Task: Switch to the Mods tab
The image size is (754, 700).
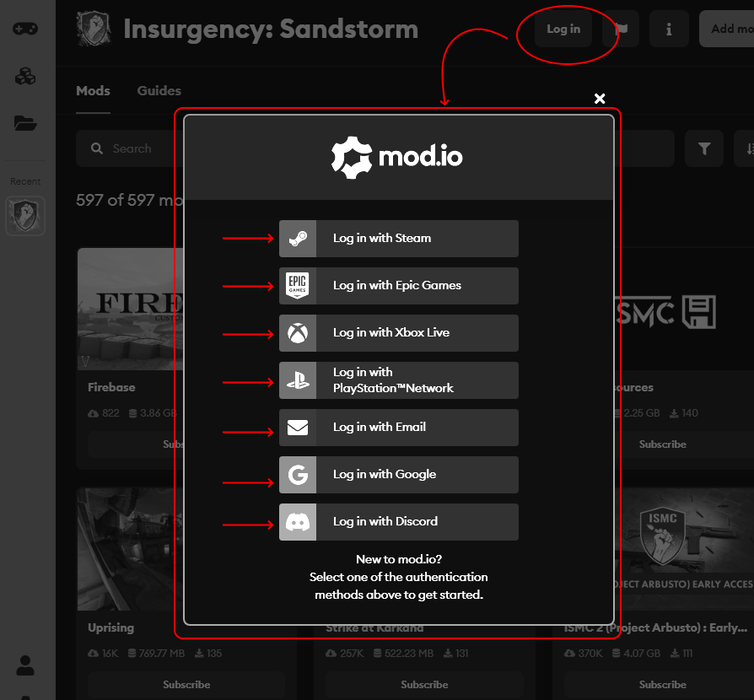Action: coord(93,91)
